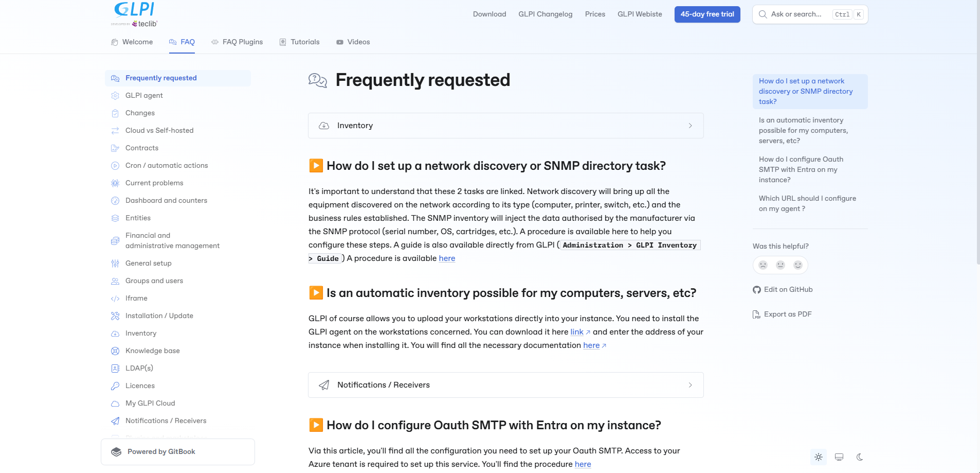
Task: Click the GitBook icon in Powered by GitBook
Action: 116,452
